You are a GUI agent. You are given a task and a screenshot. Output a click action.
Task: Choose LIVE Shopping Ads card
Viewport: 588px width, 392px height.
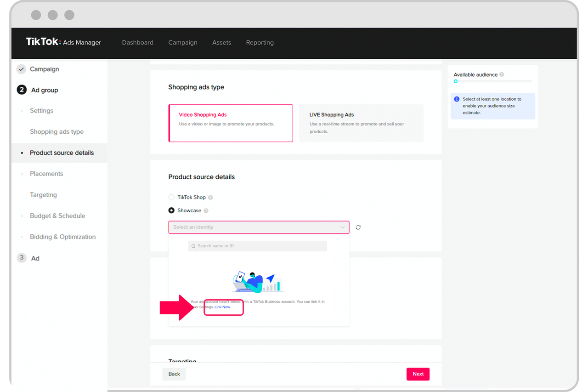(x=361, y=123)
